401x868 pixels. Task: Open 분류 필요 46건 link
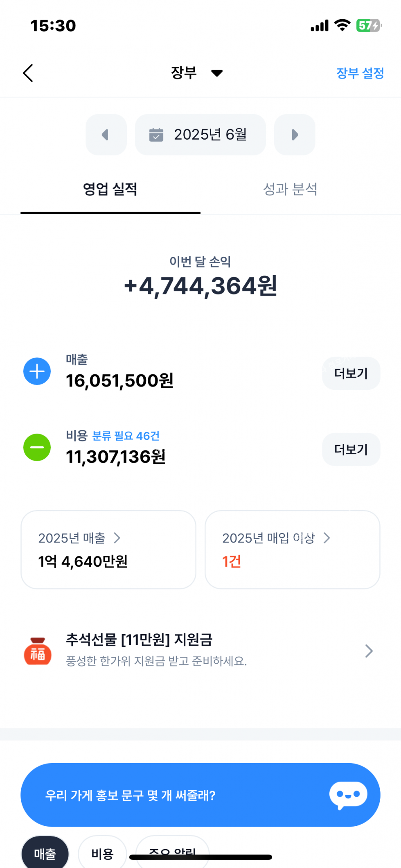tap(126, 436)
